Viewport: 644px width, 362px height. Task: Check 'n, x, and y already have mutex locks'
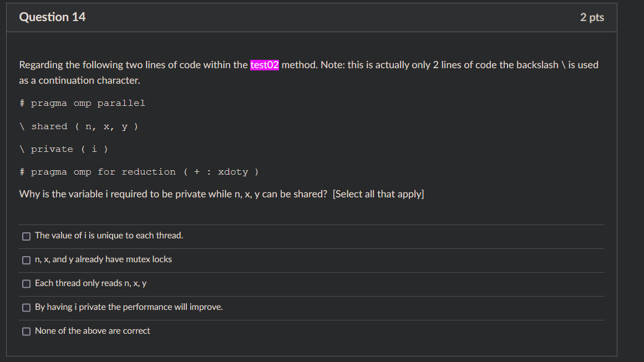tap(26, 259)
